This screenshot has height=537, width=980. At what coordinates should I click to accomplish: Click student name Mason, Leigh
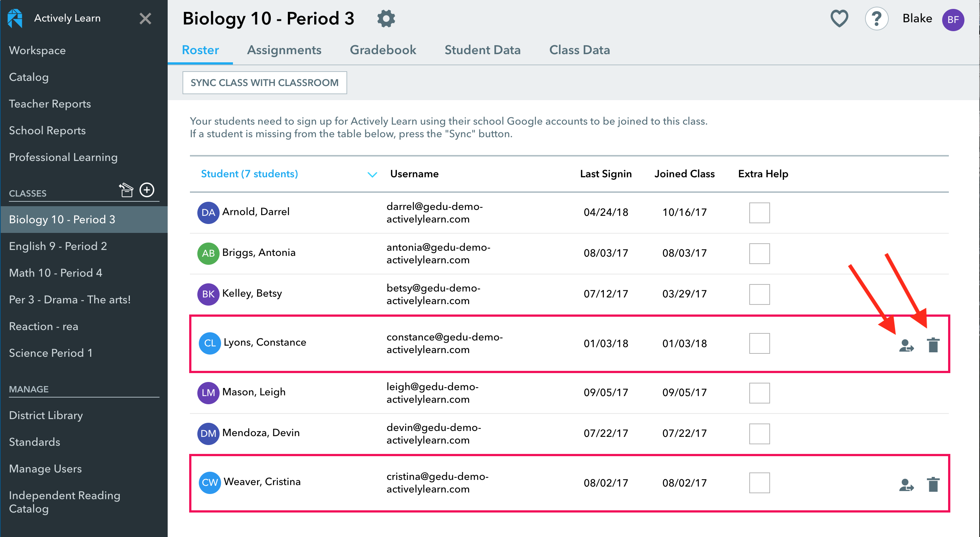click(254, 392)
